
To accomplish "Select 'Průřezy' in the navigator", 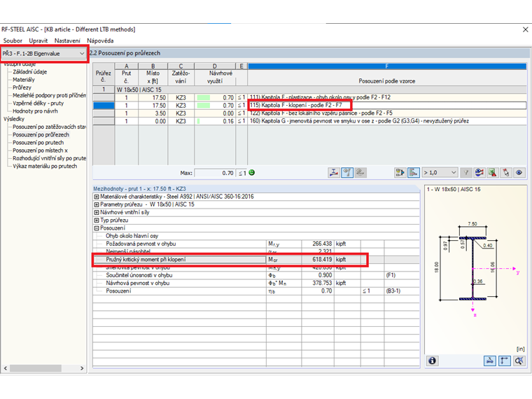I will tap(22, 87).
